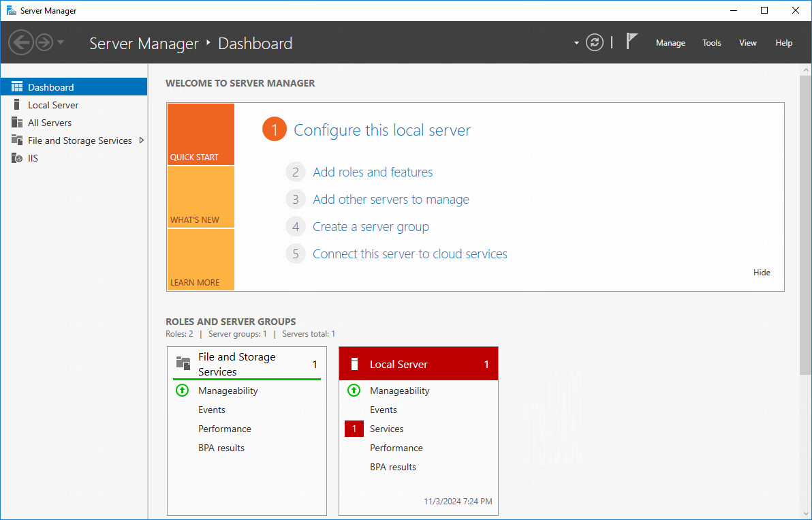Open the Tools menu
The height and width of the screenshot is (520, 812).
point(712,43)
